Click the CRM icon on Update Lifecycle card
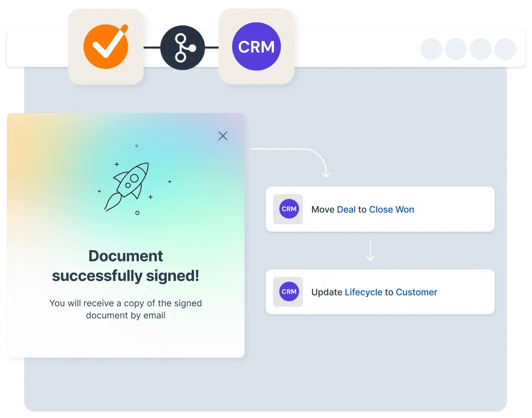 [288, 292]
